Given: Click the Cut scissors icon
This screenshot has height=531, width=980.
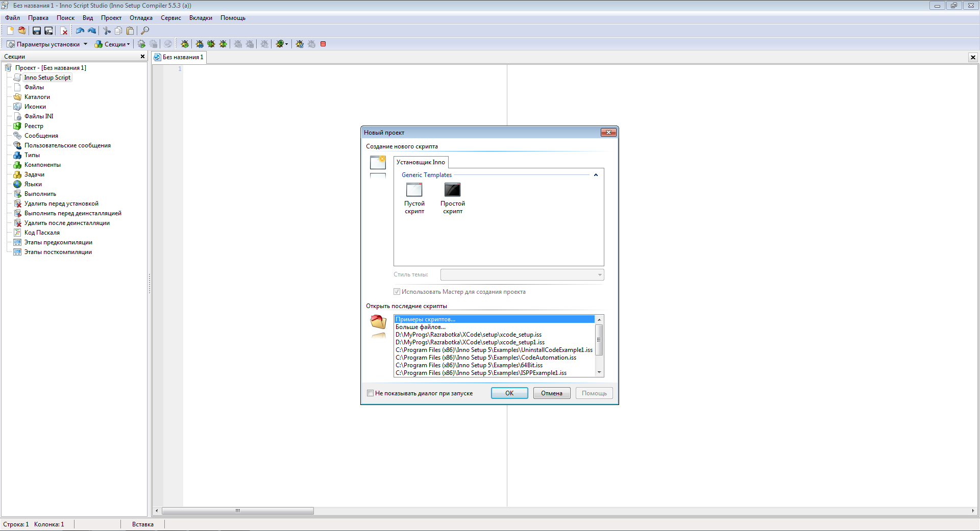Looking at the screenshot, I should coord(107,31).
